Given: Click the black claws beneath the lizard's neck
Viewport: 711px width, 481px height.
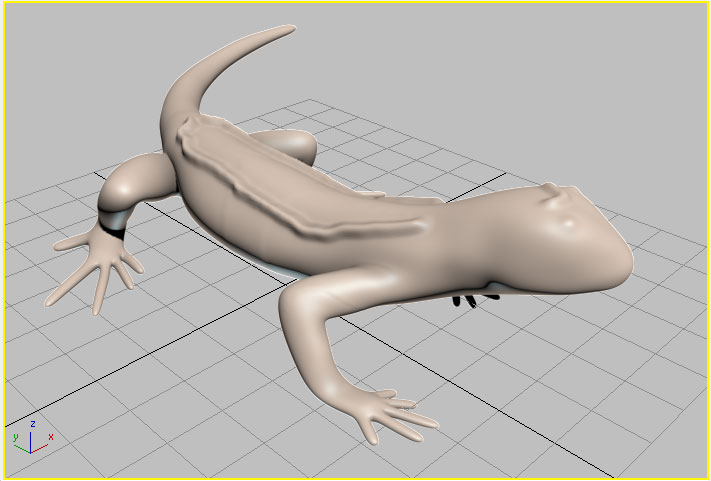Looking at the screenshot, I should [x=474, y=300].
